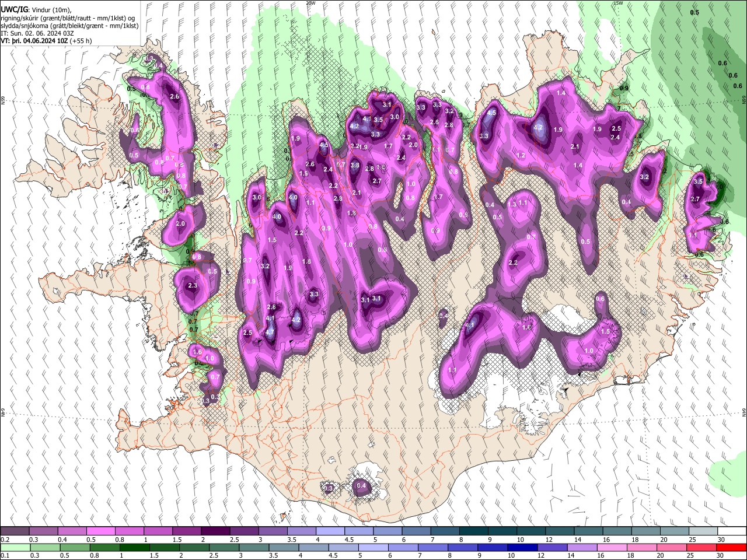
Task: Click the '3.8' snowfall value in the north
Action: coord(355,166)
